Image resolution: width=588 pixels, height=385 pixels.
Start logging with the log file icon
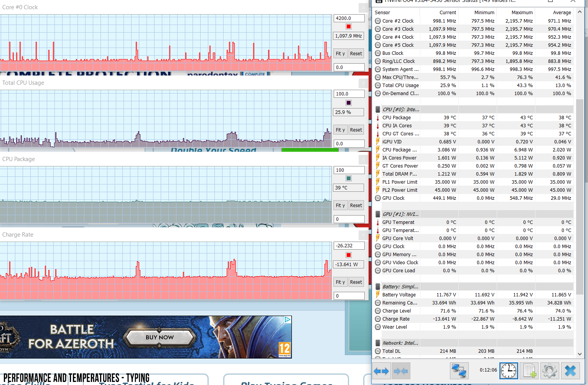(529, 371)
